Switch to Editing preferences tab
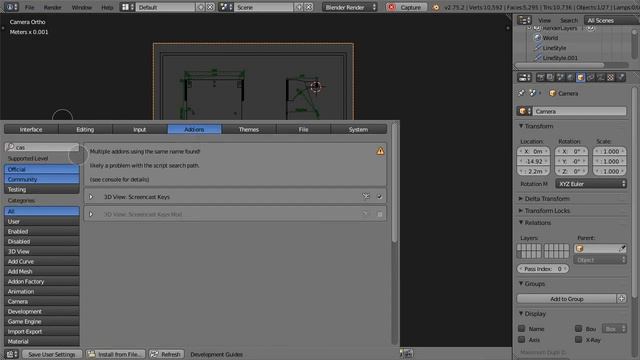This screenshot has height=360, width=640. click(85, 129)
